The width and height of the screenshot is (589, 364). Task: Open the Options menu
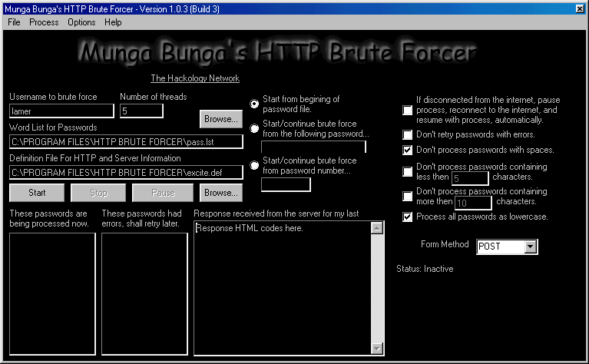81,22
